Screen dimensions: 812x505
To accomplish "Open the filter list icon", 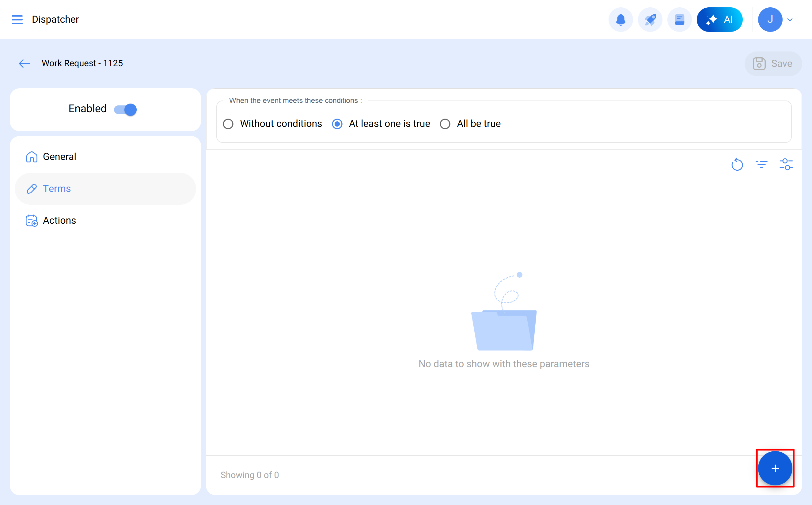I will point(761,164).
